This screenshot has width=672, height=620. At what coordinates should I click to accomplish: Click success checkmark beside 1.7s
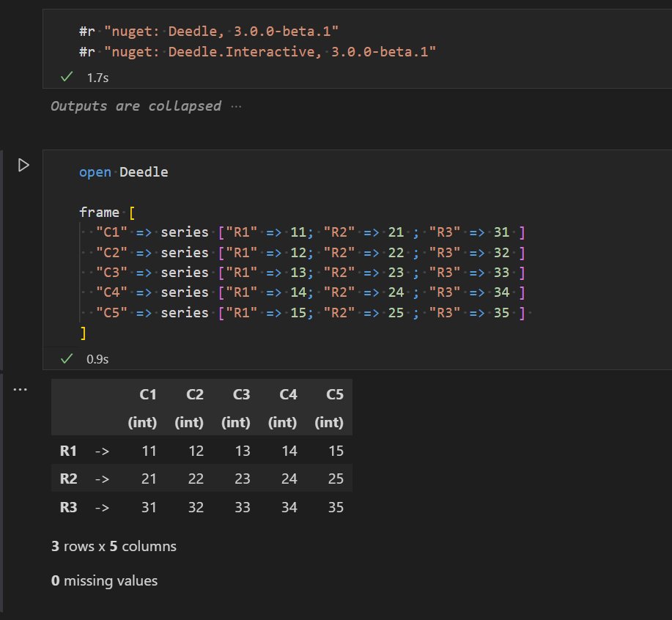click(67, 77)
